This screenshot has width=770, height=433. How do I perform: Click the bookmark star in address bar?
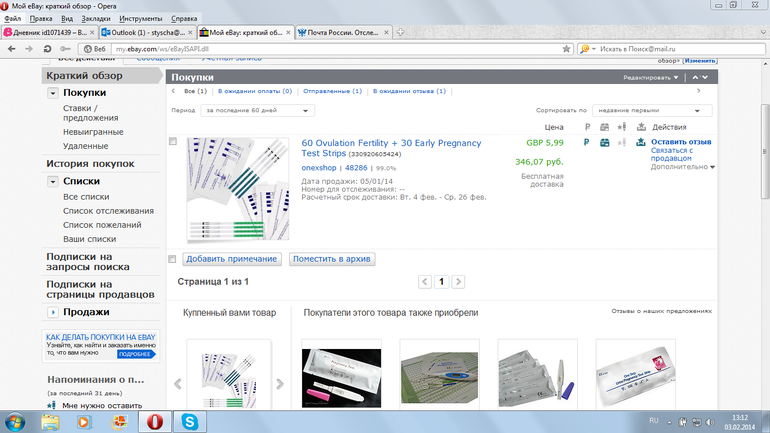click(x=565, y=48)
